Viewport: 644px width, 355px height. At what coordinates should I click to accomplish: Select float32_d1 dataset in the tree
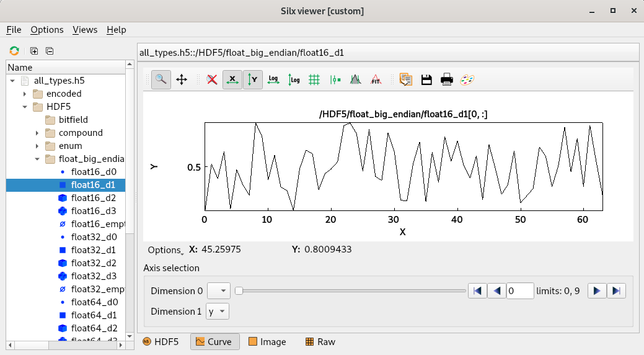94,250
